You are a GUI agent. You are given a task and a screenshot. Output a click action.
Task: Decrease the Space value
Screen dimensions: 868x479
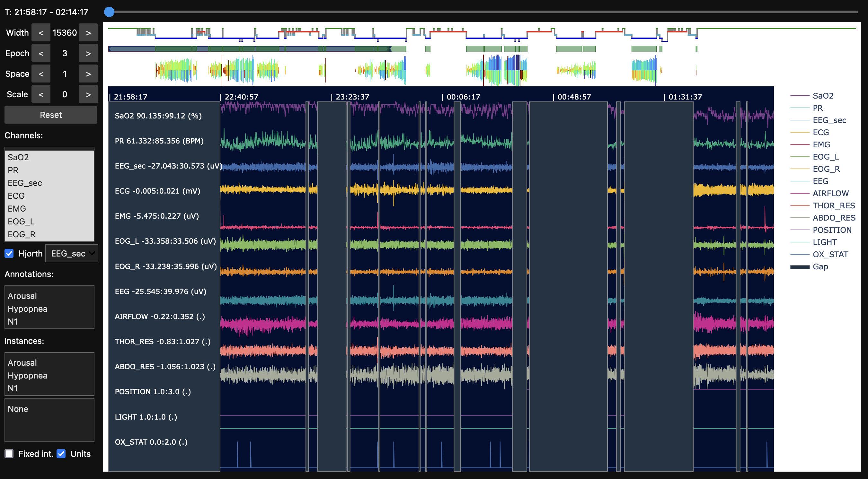pyautogui.click(x=41, y=74)
